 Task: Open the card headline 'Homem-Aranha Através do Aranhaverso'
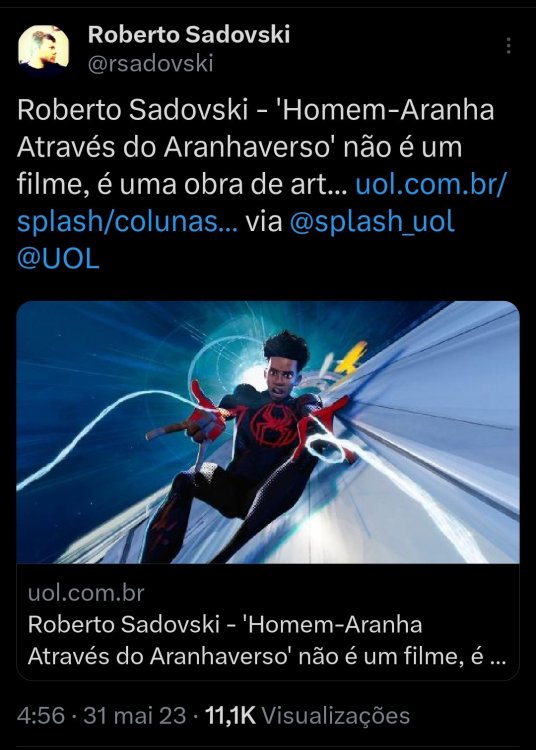click(x=267, y=640)
